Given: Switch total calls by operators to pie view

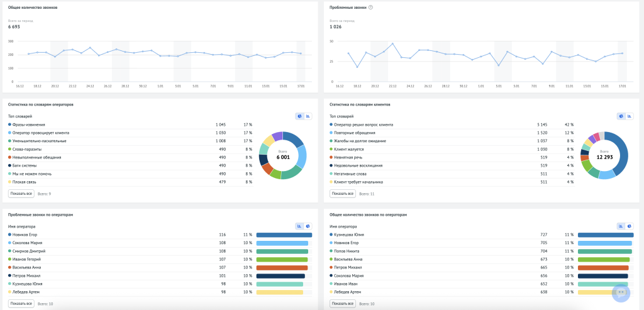Looking at the screenshot, I should click(x=629, y=226).
